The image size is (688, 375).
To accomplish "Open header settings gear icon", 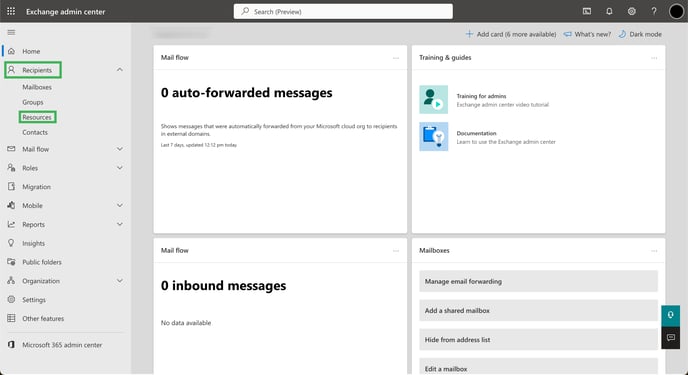I will (631, 11).
